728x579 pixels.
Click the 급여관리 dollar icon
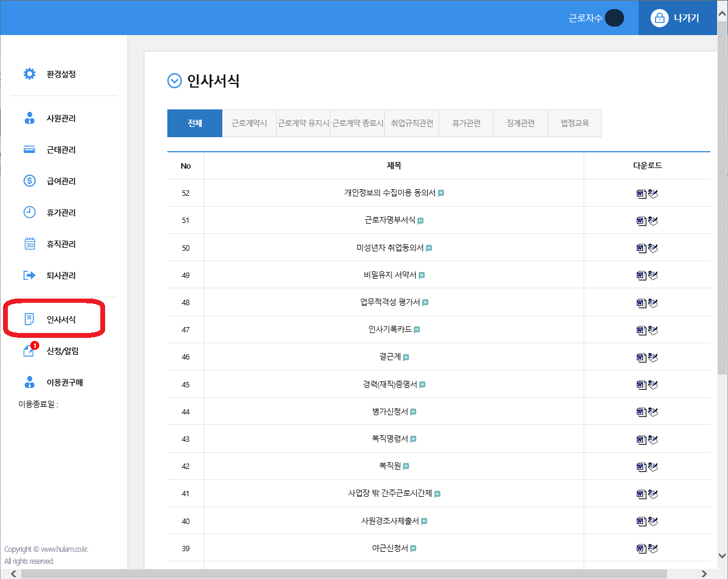(29, 181)
